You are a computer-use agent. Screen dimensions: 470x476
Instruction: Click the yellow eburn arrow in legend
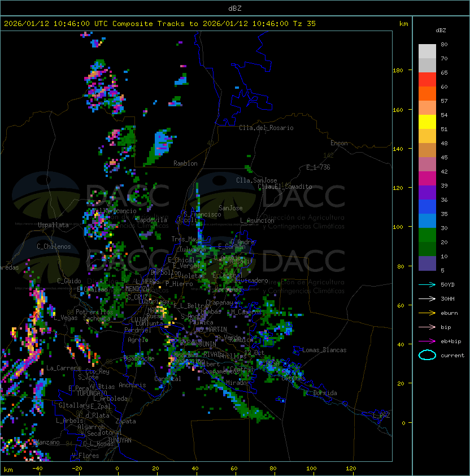(427, 313)
